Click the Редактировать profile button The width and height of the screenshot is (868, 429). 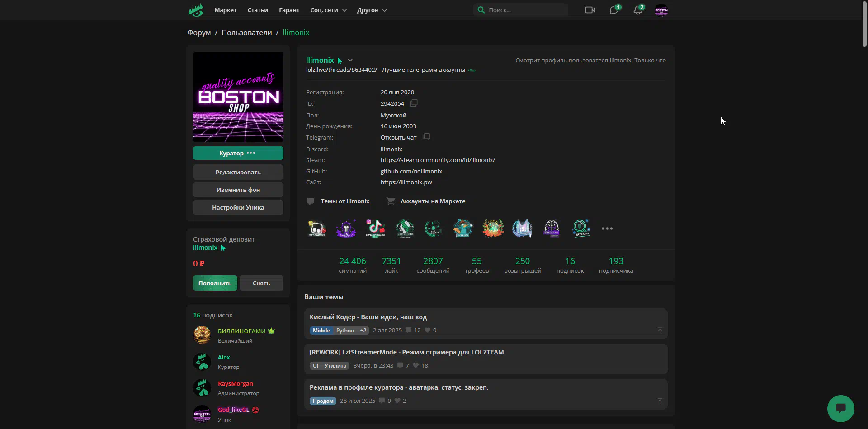tap(238, 172)
